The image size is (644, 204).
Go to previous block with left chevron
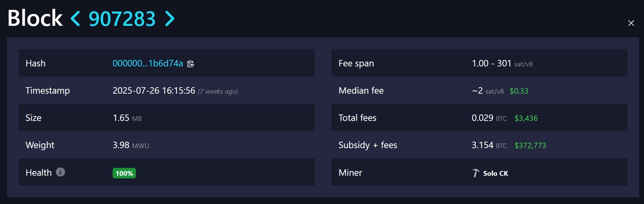(x=76, y=19)
